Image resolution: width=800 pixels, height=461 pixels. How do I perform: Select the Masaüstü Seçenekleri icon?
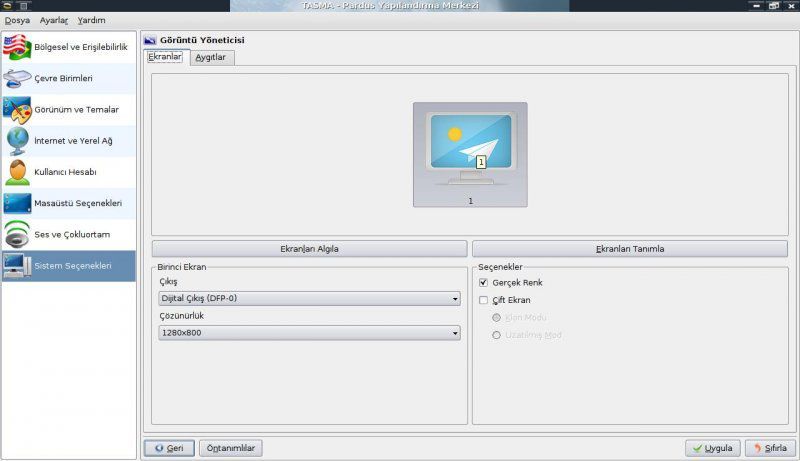click(x=17, y=203)
